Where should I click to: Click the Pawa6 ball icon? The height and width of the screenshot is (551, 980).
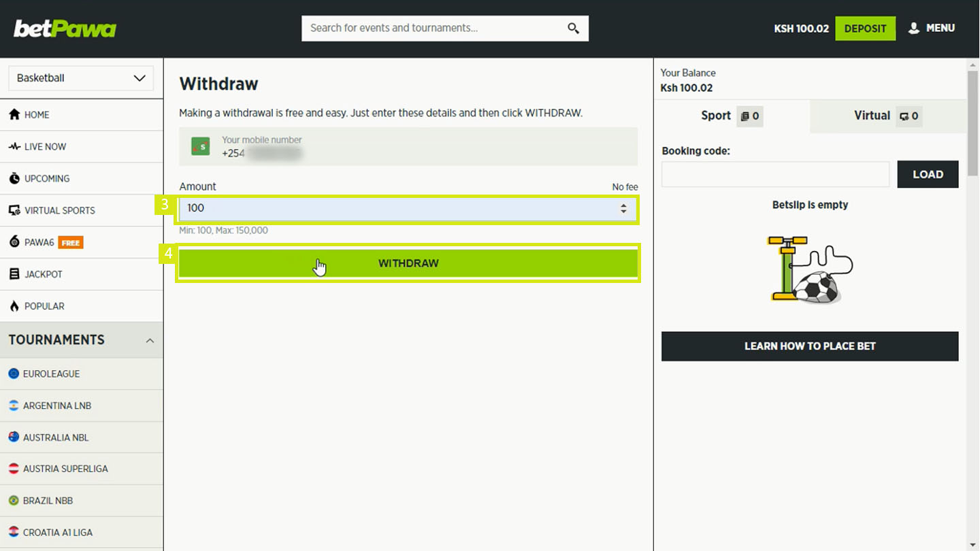click(x=14, y=242)
